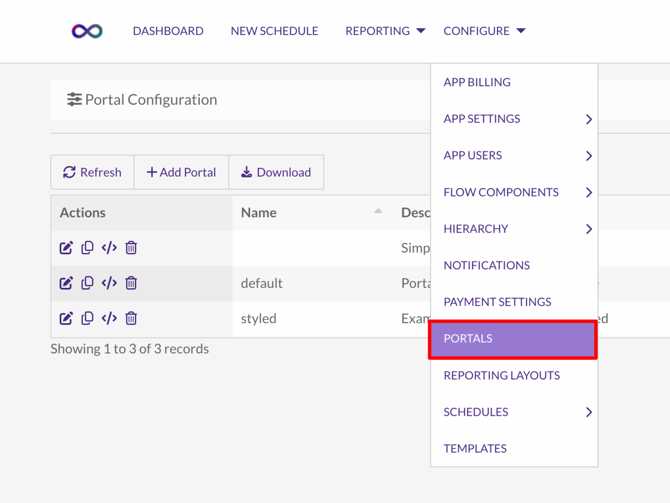The width and height of the screenshot is (670, 503).
Task: Edit the default portal row
Action: click(x=66, y=283)
